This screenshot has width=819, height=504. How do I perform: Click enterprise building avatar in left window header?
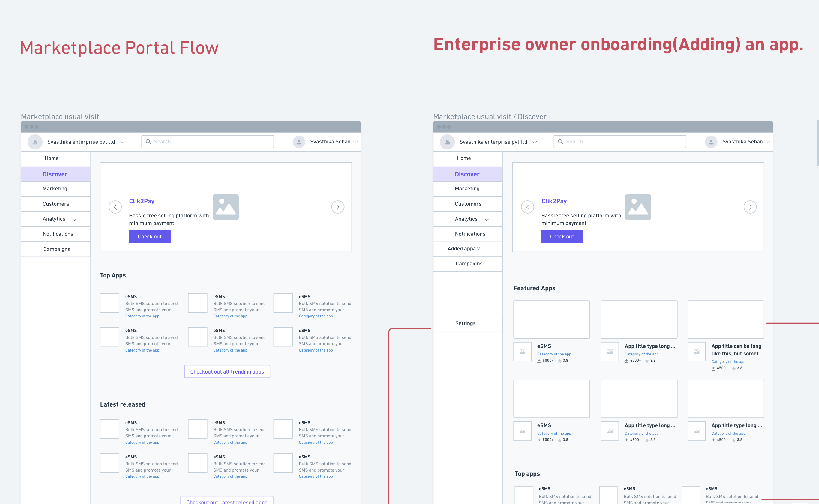pos(35,142)
